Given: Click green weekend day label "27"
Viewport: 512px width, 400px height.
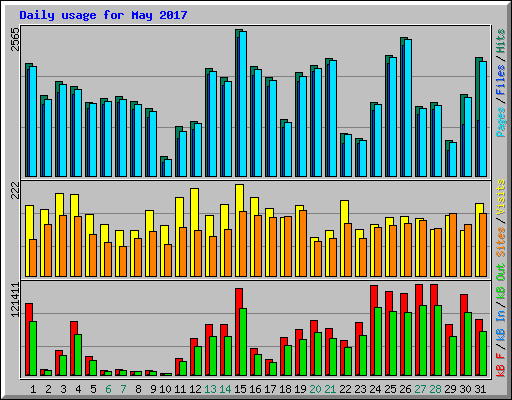Looking at the screenshot, I should 420,389.
